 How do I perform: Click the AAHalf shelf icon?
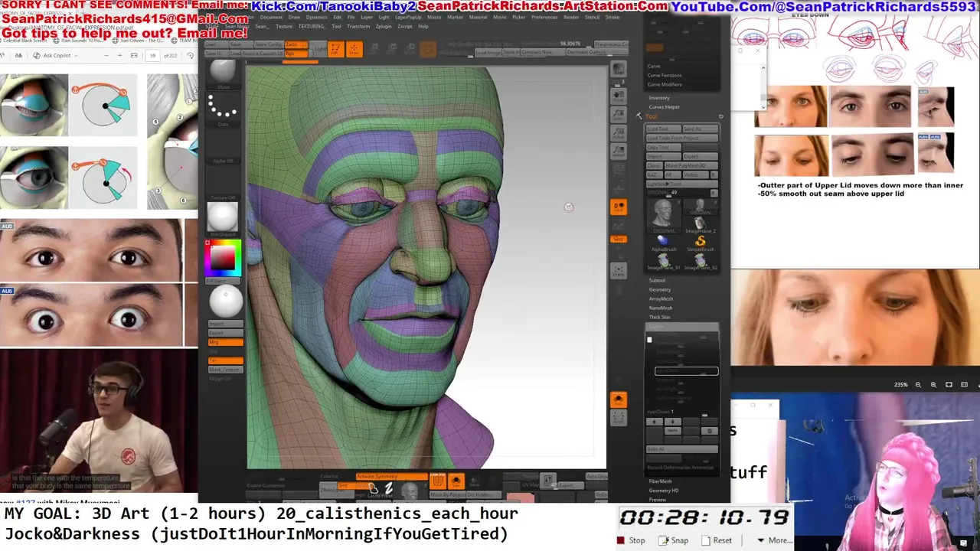coord(618,152)
